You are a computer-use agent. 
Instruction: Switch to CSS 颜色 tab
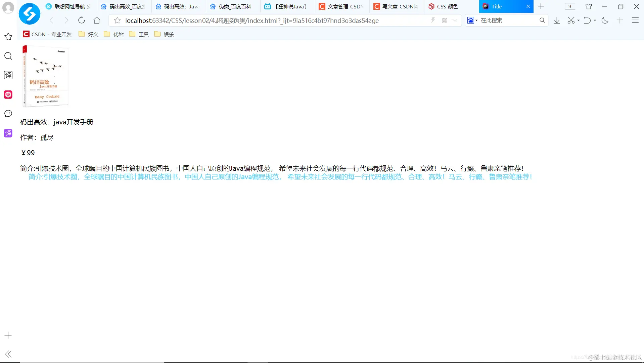tap(451, 6)
